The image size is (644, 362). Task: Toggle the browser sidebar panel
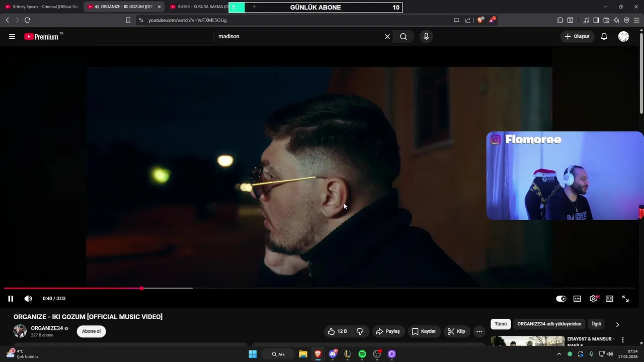click(596, 20)
